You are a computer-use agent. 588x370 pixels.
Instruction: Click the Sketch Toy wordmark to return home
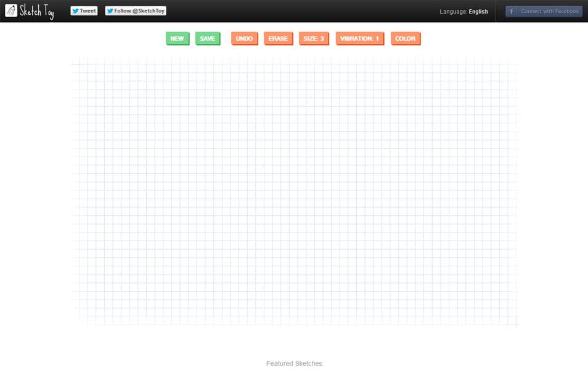36,10
